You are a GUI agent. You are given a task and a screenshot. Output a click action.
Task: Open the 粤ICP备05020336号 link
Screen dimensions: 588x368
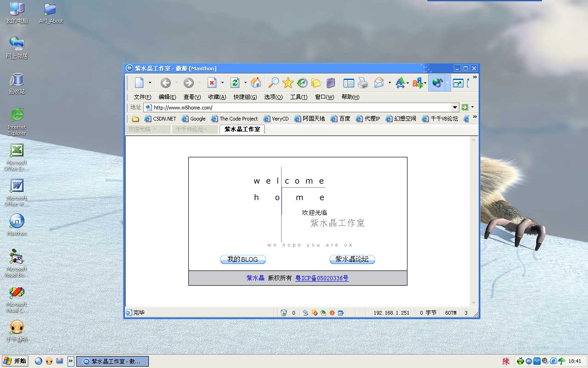[x=322, y=278]
